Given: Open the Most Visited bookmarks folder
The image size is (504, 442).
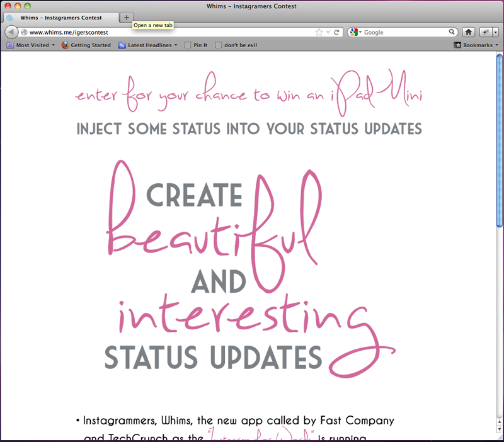Looking at the screenshot, I should pos(31,45).
